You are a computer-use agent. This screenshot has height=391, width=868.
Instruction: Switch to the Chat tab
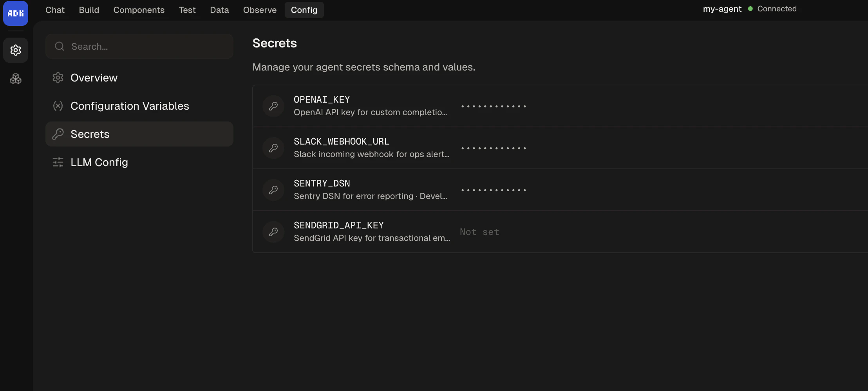click(x=55, y=10)
